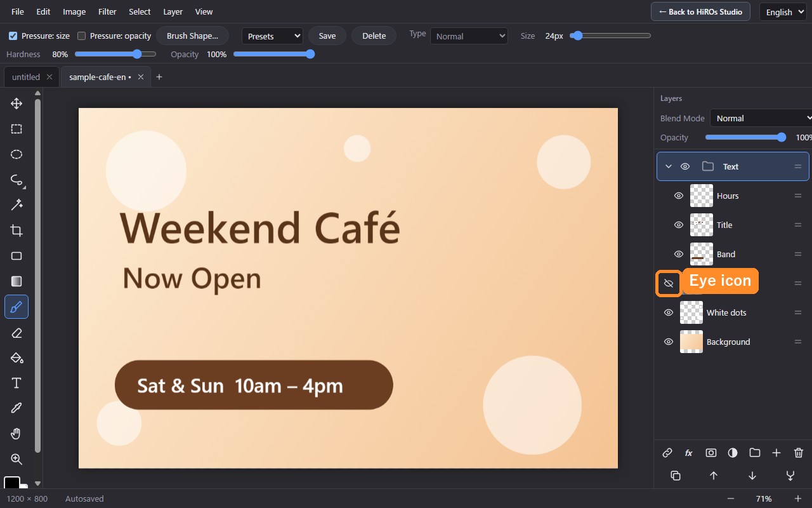Screen dimensions: 812x508
Task: Choose the Eyedropper tool
Action: [x=16, y=408]
